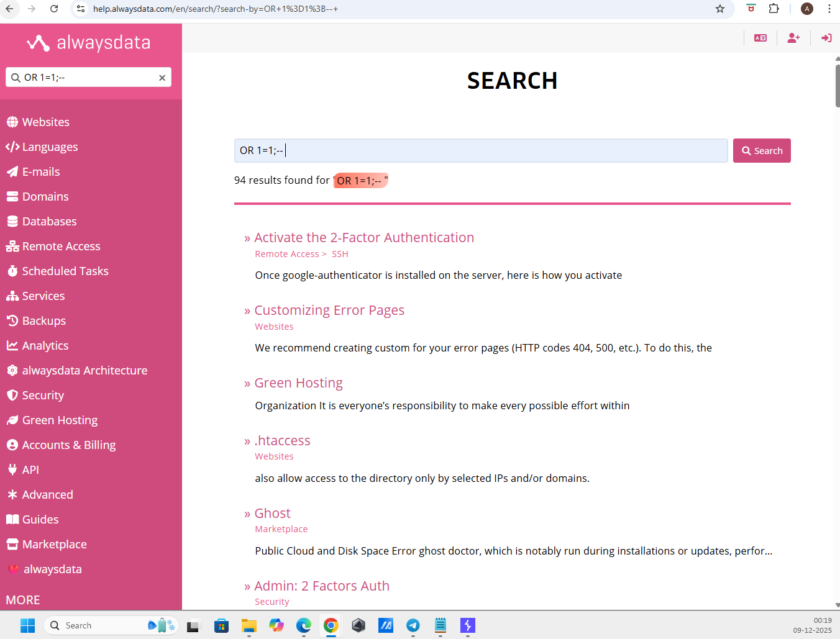Bookmark this page with the star icon
The height and width of the screenshot is (639, 840).
coord(720,9)
